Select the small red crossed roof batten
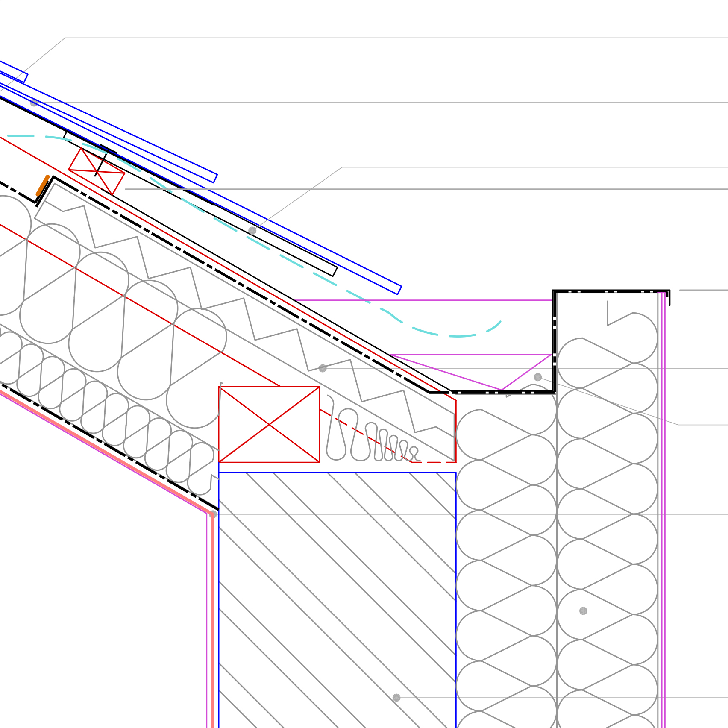The width and height of the screenshot is (728, 728). [97, 171]
